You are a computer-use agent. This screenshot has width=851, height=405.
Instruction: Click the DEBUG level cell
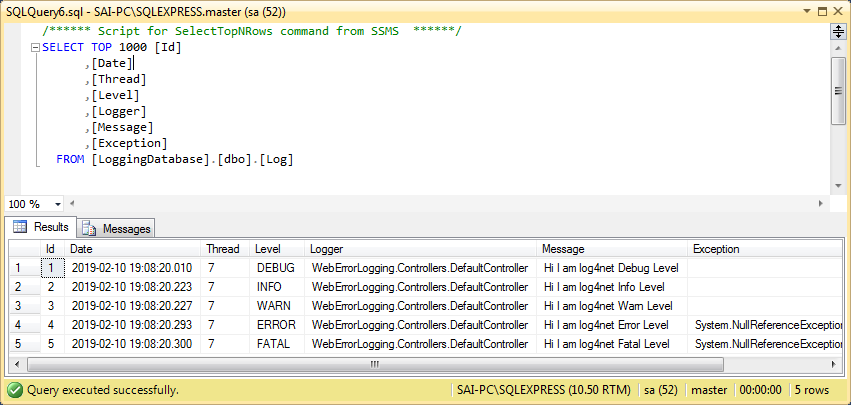tap(277, 268)
